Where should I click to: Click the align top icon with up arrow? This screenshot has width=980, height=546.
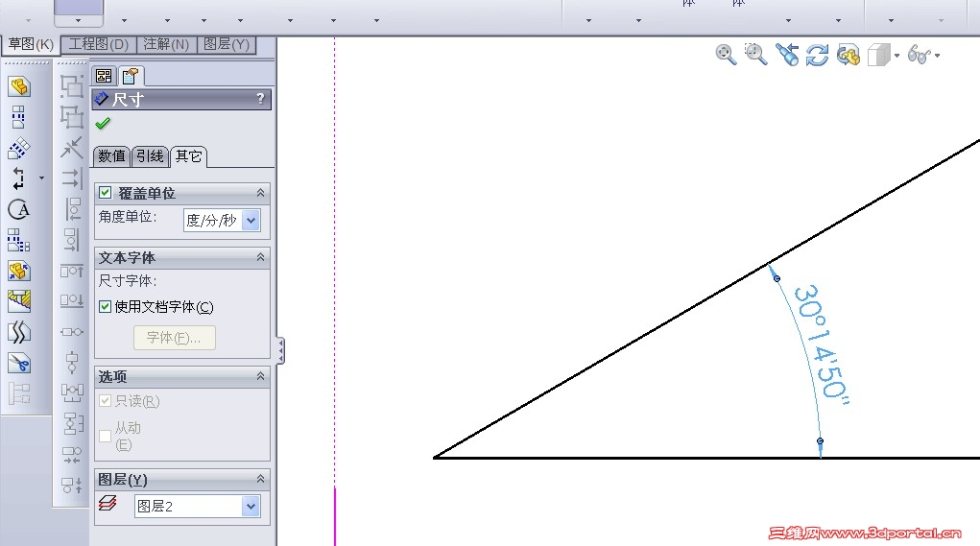click(x=72, y=271)
